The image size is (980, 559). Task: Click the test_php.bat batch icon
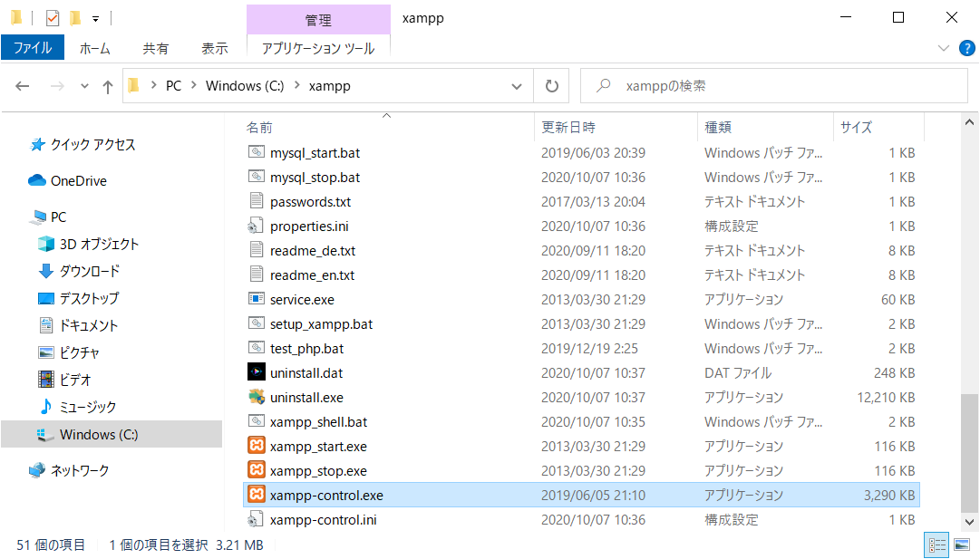[x=257, y=347]
